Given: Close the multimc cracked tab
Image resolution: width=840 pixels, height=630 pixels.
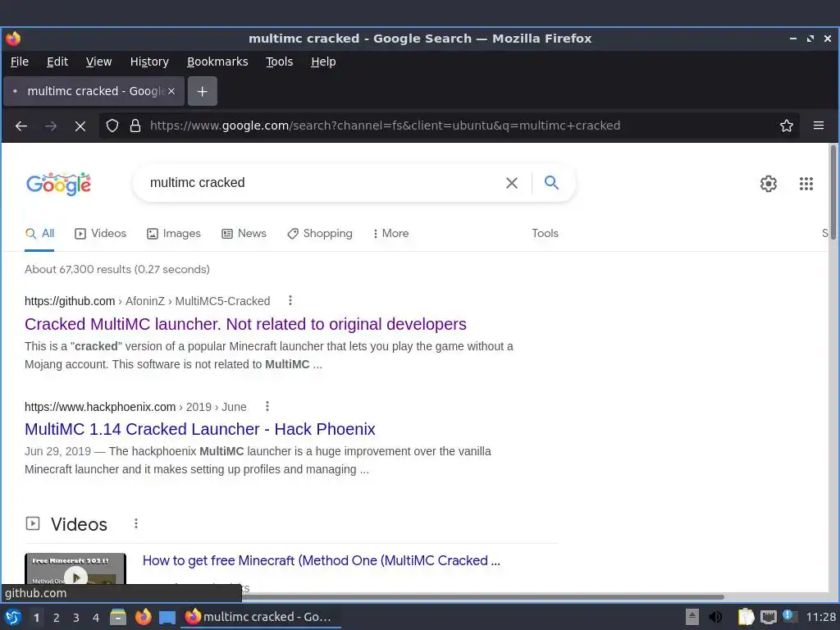Looking at the screenshot, I should pyautogui.click(x=171, y=91).
